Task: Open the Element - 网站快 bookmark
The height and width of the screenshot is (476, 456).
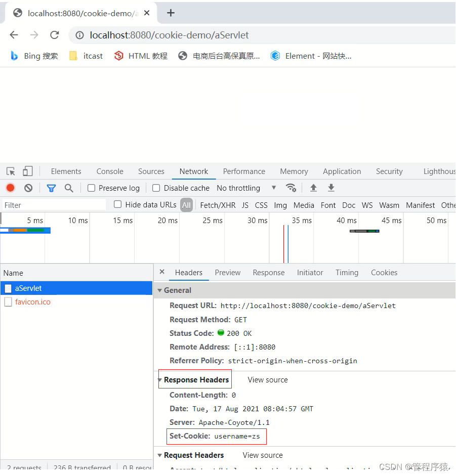Action: [x=311, y=56]
